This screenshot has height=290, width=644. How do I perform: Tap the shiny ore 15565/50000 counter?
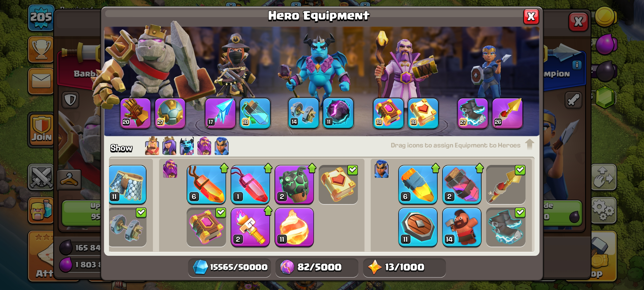pyautogui.click(x=229, y=267)
